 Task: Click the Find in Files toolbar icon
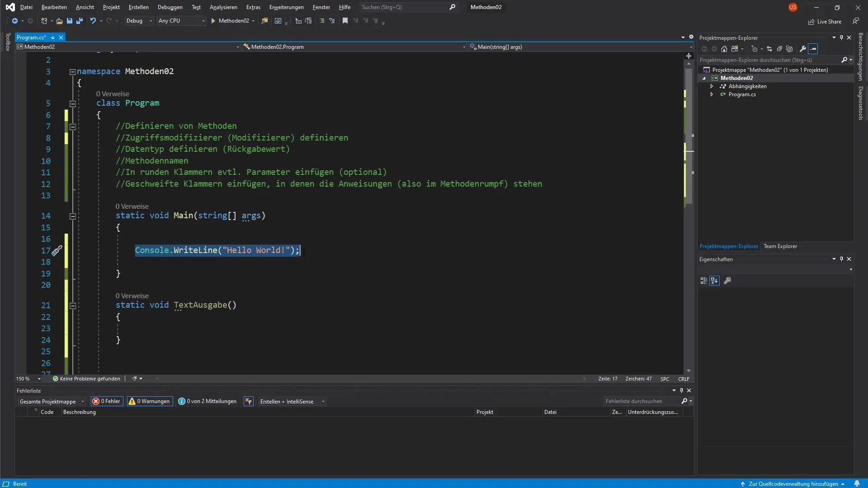pyautogui.click(x=264, y=21)
